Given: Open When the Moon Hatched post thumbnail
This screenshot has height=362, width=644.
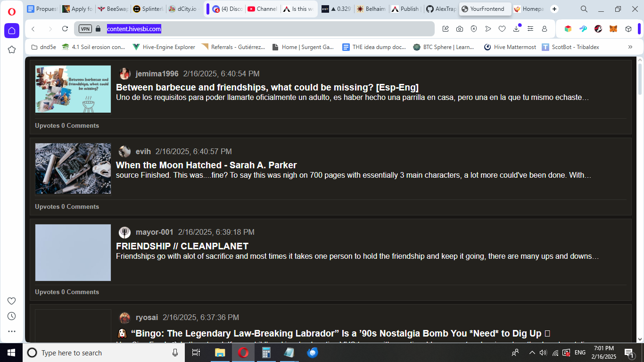Looking at the screenshot, I should click(73, 169).
